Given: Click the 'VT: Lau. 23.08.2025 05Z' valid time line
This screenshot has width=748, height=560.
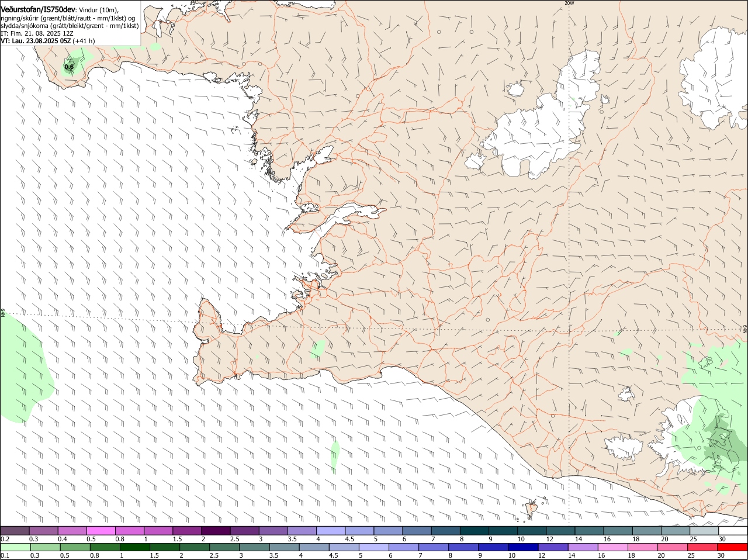Looking at the screenshot, I should [x=36, y=41].
